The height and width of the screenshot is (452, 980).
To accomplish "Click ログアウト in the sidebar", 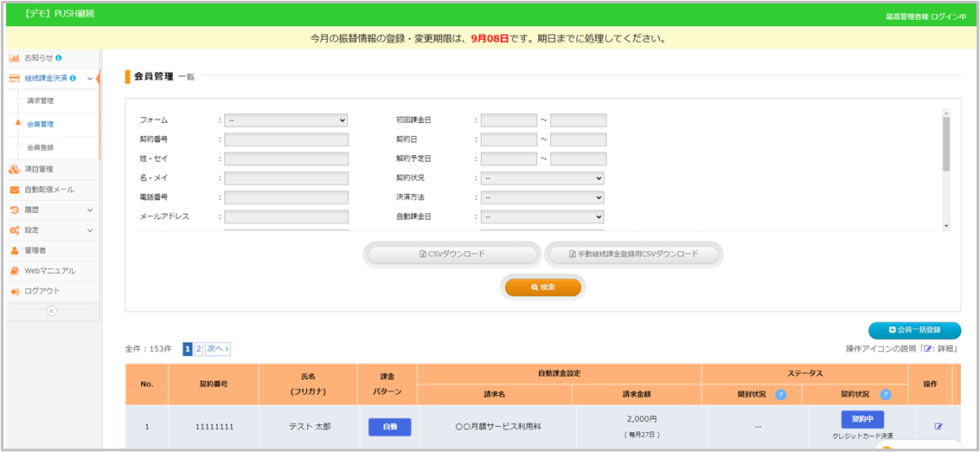I will coord(42,291).
